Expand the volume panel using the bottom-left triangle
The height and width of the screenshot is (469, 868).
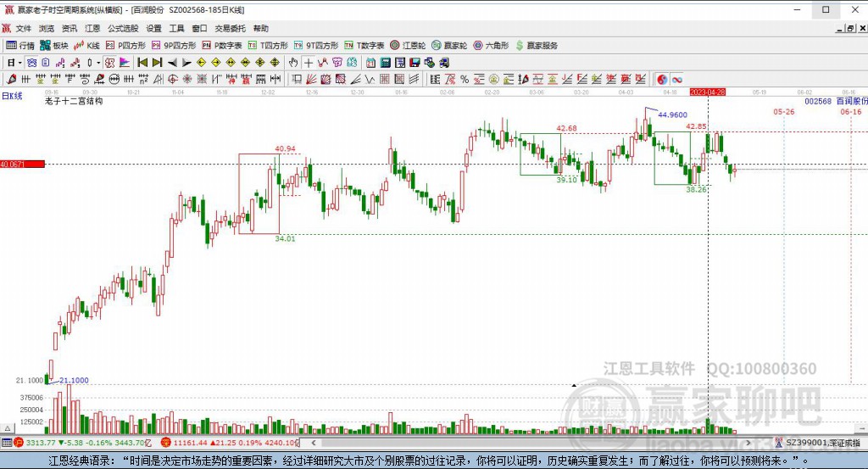click(x=7, y=428)
